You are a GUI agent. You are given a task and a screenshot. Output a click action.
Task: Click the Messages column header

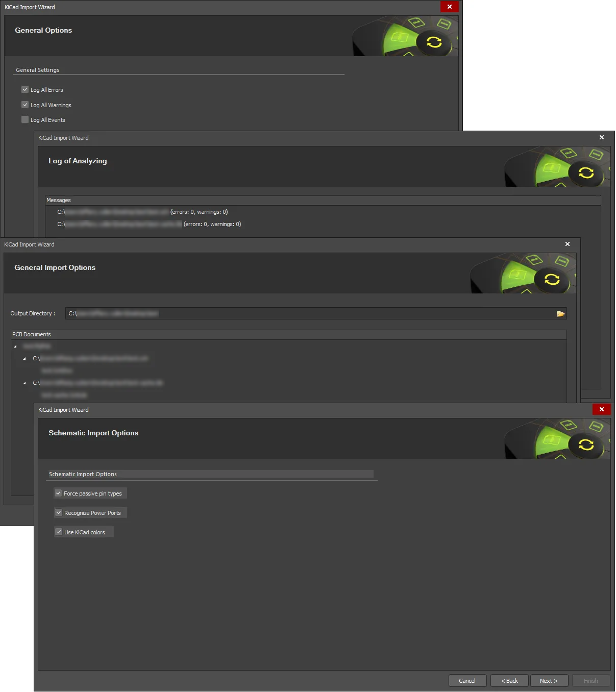pyautogui.click(x=323, y=200)
